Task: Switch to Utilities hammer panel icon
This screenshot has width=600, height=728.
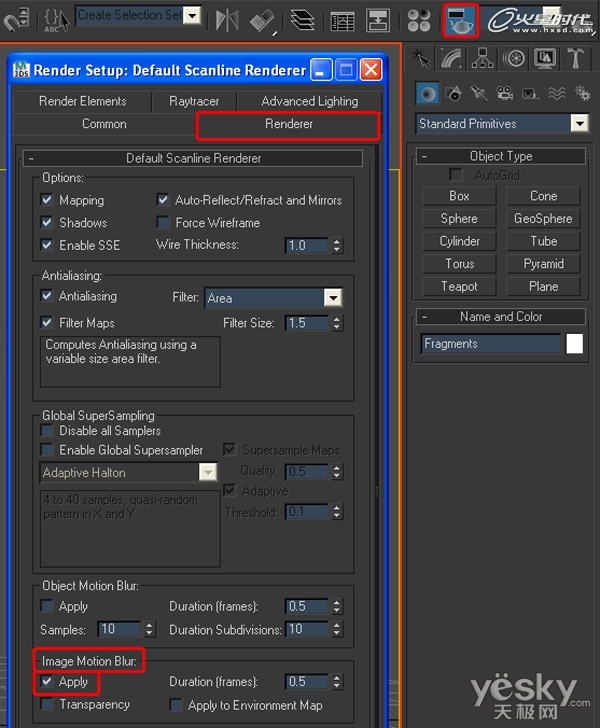Action: (x=575, y=59)
